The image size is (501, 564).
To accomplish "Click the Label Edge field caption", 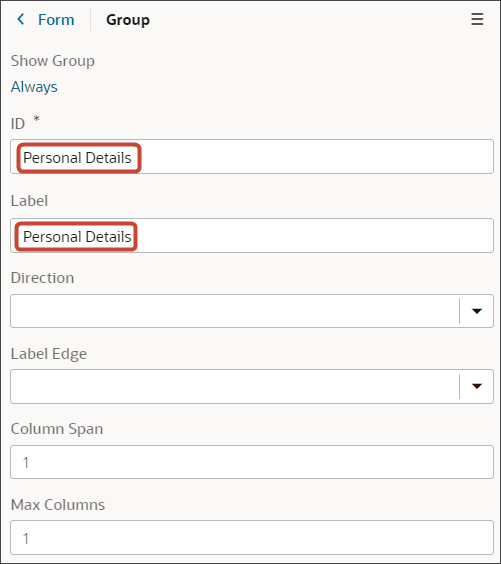I will [49, 354].
